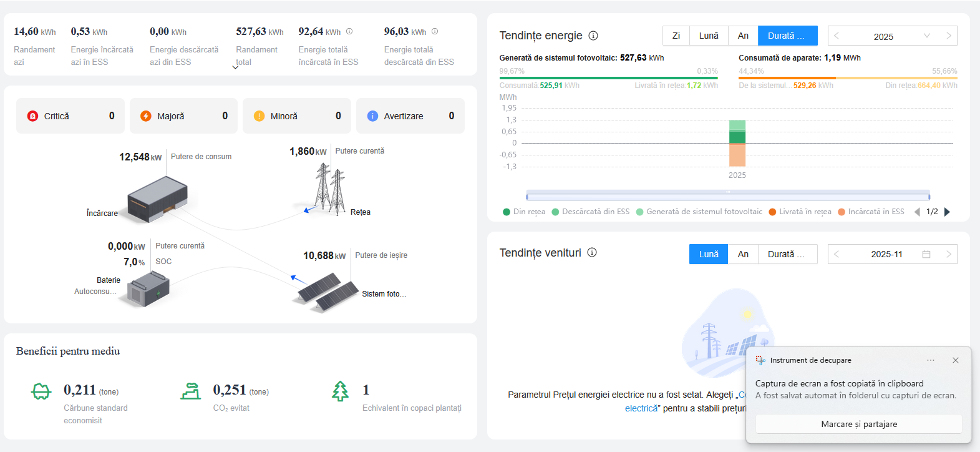The width and height of the screenshot is (980, 452).
Task: Open the calendar icon in the 2025-11 field
Action: tap(926, 254)
